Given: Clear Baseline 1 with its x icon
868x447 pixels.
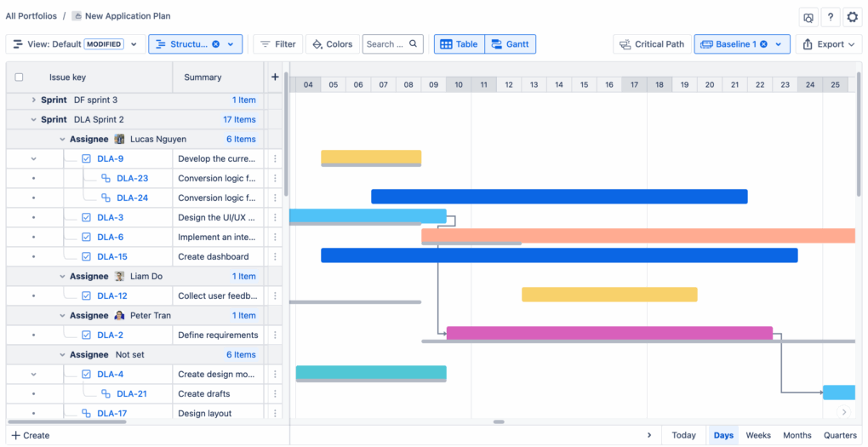Looking at the screenshot, I should [x=763, y=44].
